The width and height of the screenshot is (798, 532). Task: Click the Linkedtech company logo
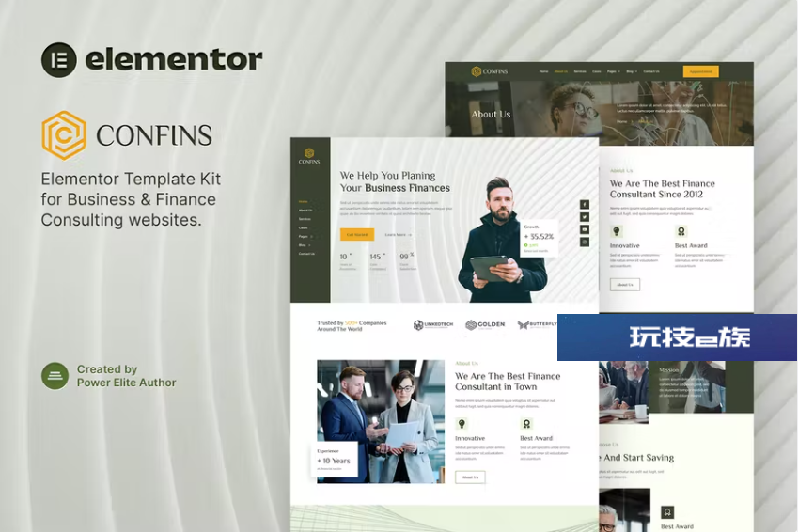coord(433,325)
